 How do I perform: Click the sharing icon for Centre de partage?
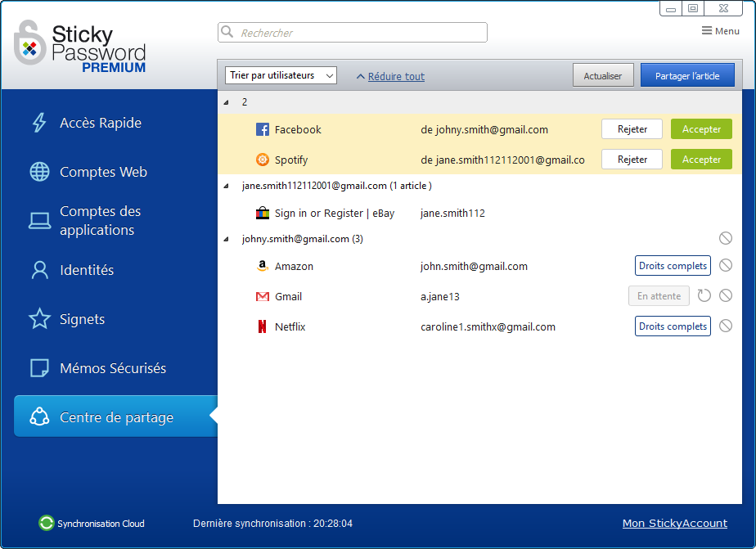pos(39,417)
